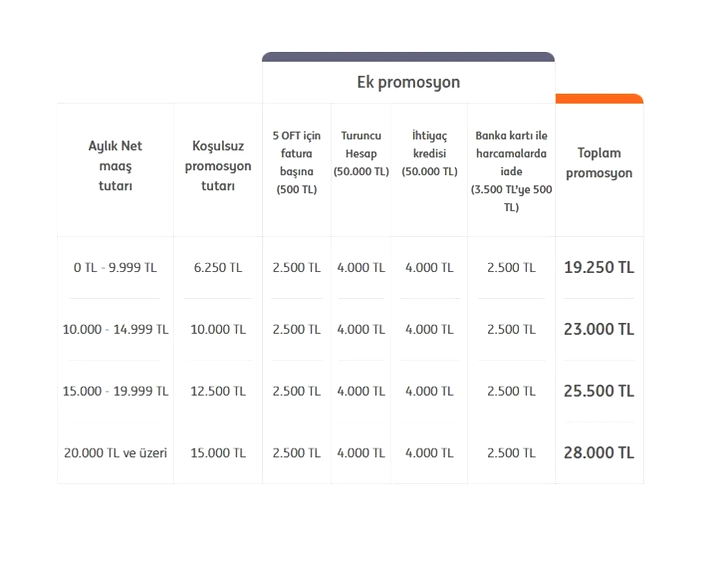Click the Turuncu Hesap column header

[x=361, y=153]
